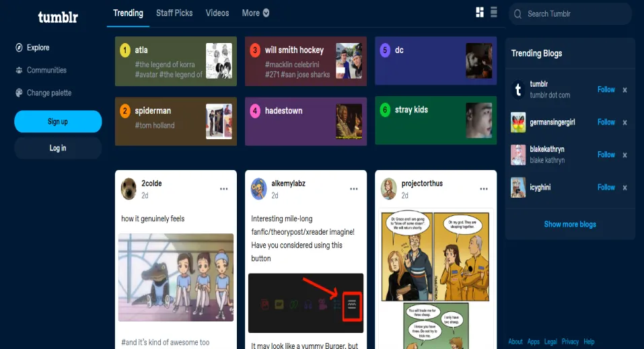Open alkemylabz profile avatar
This screenshot has height=349, width=644.
259,189
